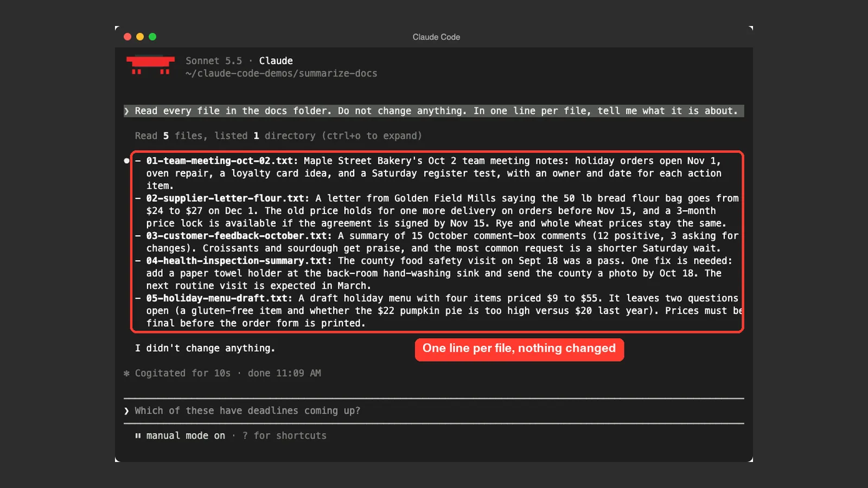Click the '? for shortcuts' hint
Viewport: 868px width, 488px height.
click(x=284, y=435)
